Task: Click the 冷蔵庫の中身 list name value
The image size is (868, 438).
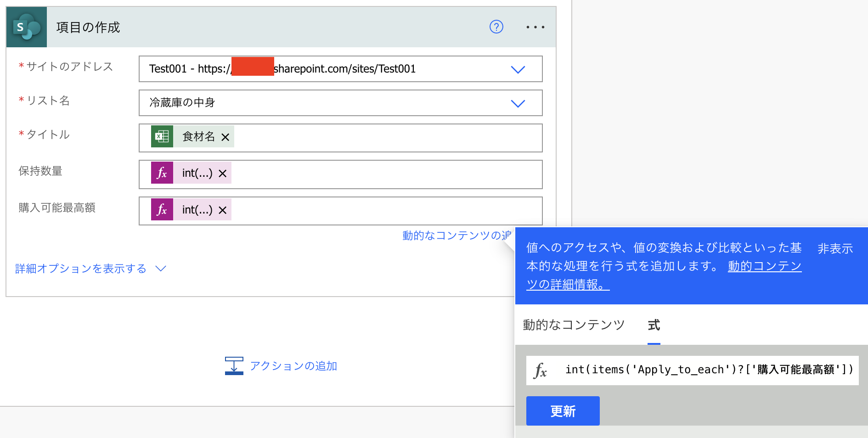Action: click(x=182, y=102)
